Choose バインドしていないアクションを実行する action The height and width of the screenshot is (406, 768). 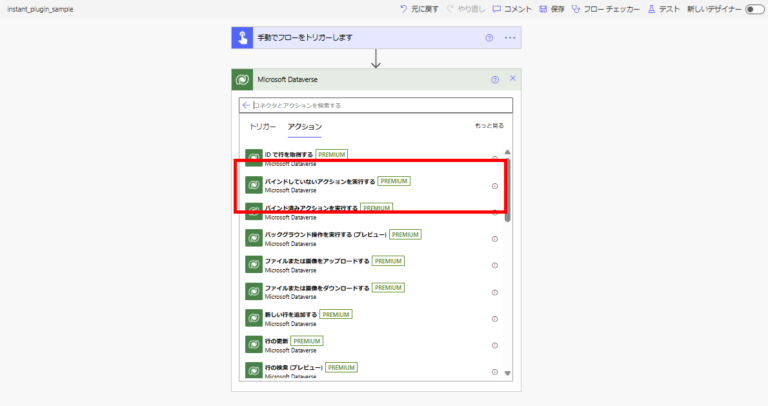[x=319, y=182]
